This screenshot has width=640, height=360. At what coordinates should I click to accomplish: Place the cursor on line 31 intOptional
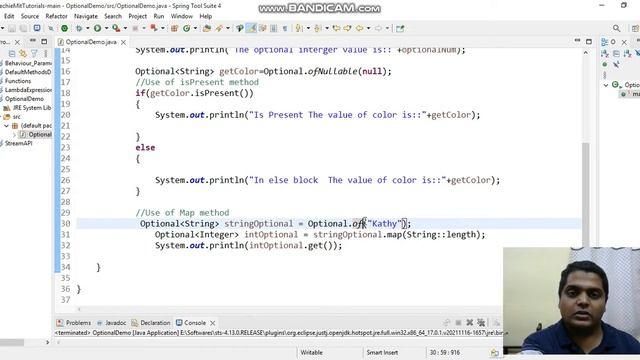[x=271, y=235]
